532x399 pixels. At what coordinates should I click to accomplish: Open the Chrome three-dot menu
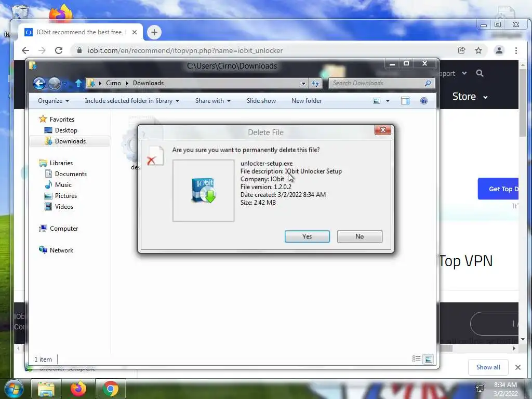[516, 50]
